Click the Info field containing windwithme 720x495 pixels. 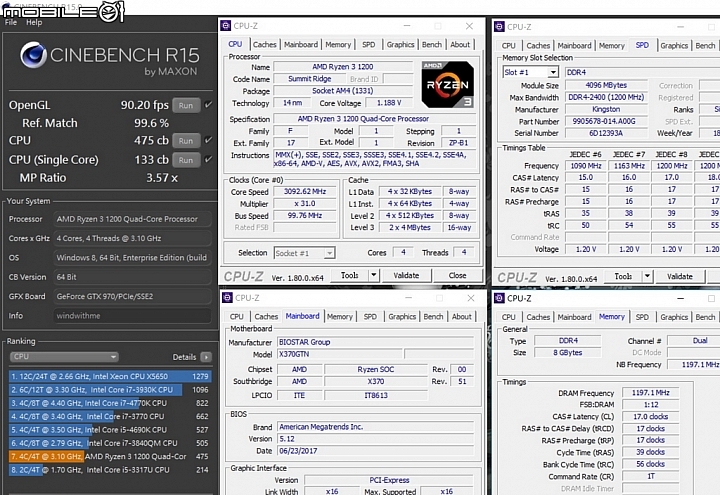point(132,315)
